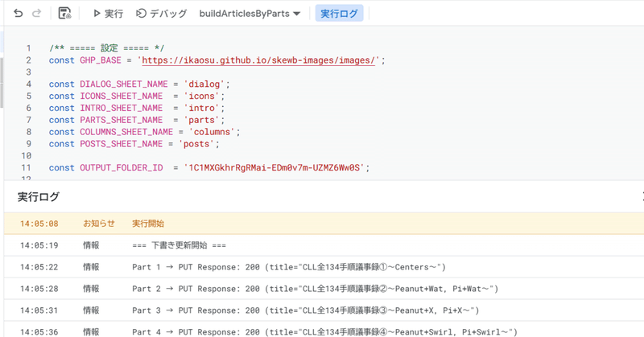This screenshot has height=337, width=644.
Task: Click the 14:05:28 timestamp
Action: 39,289
